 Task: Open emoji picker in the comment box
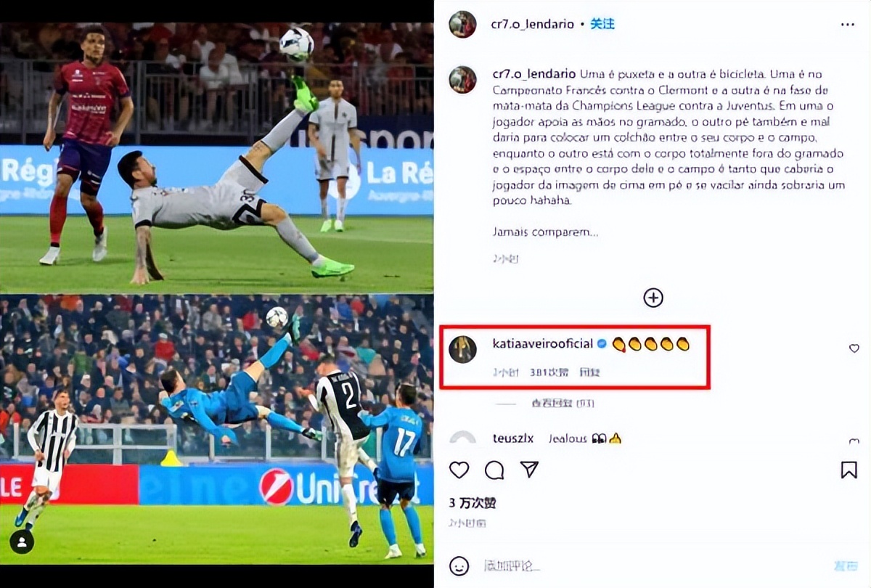click(x=458, y=565)
